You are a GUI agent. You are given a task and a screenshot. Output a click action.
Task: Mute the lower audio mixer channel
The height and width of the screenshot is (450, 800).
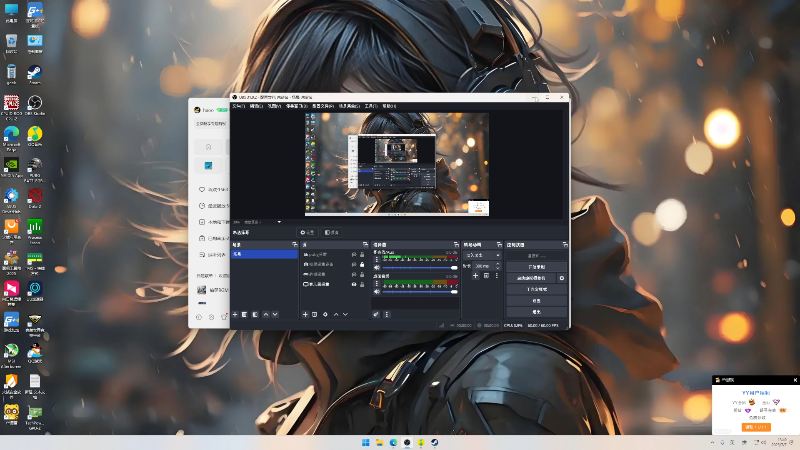(x=377, y=292)
